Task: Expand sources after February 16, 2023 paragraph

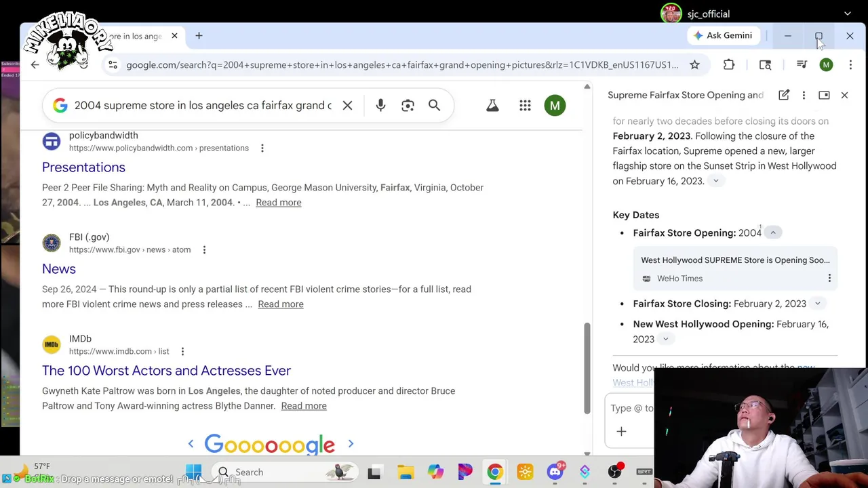Action: 715,181
